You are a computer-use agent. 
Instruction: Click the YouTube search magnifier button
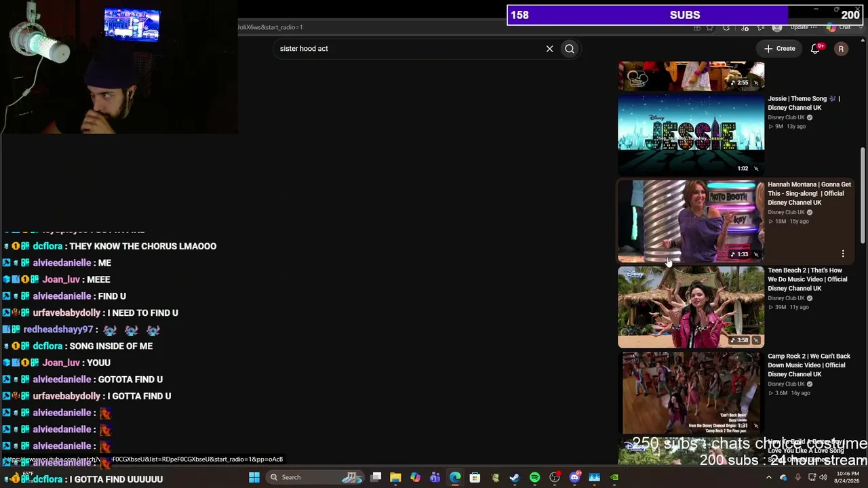pos(570,49)
